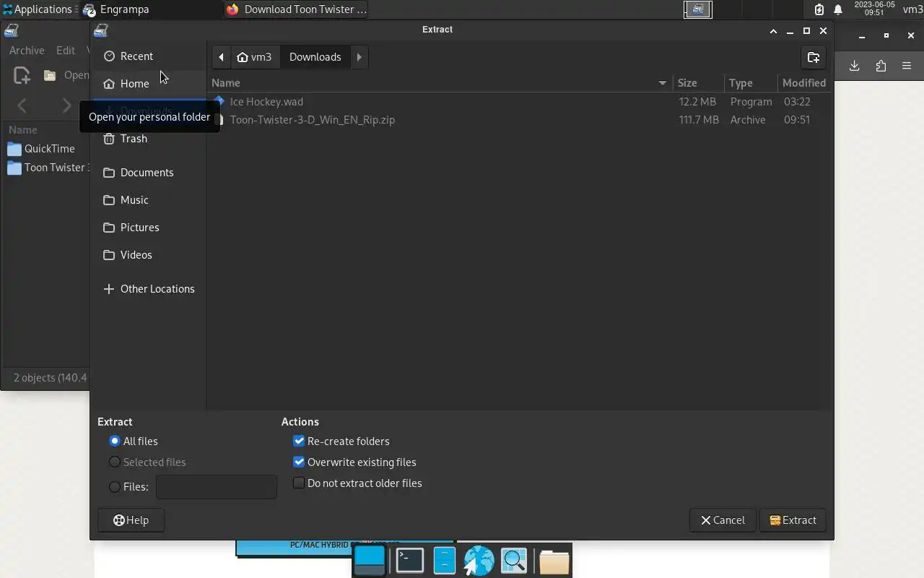Click the Home house icon in sidebar
Screen dimensions: 924x578
(109, 84)
